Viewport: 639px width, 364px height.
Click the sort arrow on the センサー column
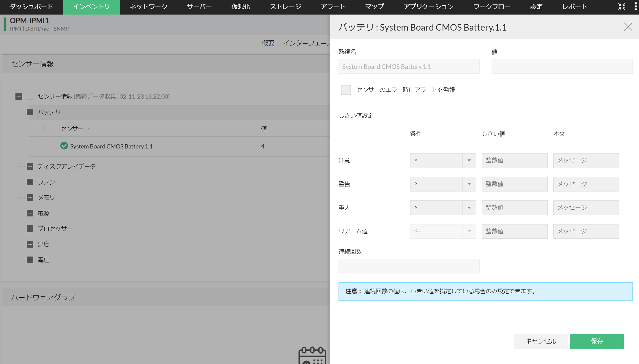click(x=88, y=129)
